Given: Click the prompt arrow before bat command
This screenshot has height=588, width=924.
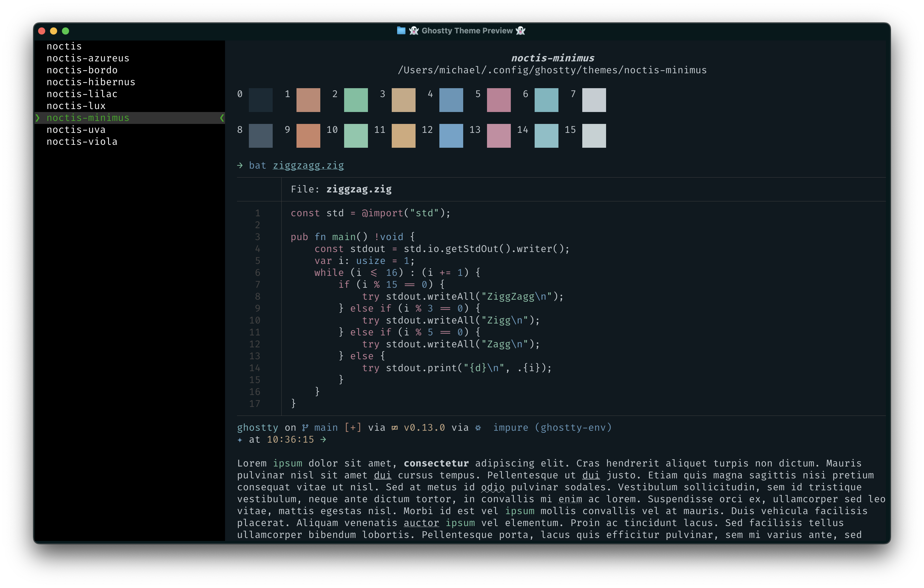Looking at the screenshot, I should coord(240,165).
